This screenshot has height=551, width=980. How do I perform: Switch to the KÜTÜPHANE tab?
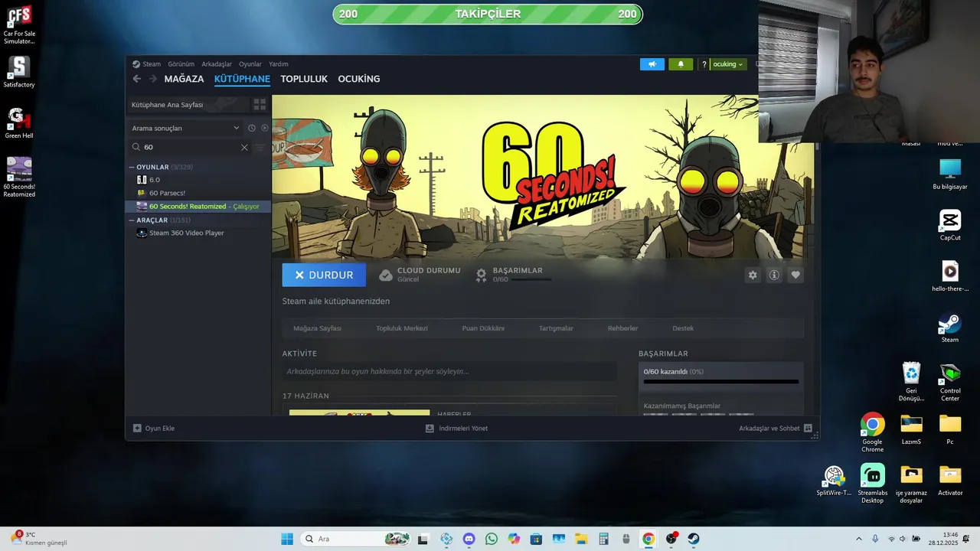[x=242, y=79]
